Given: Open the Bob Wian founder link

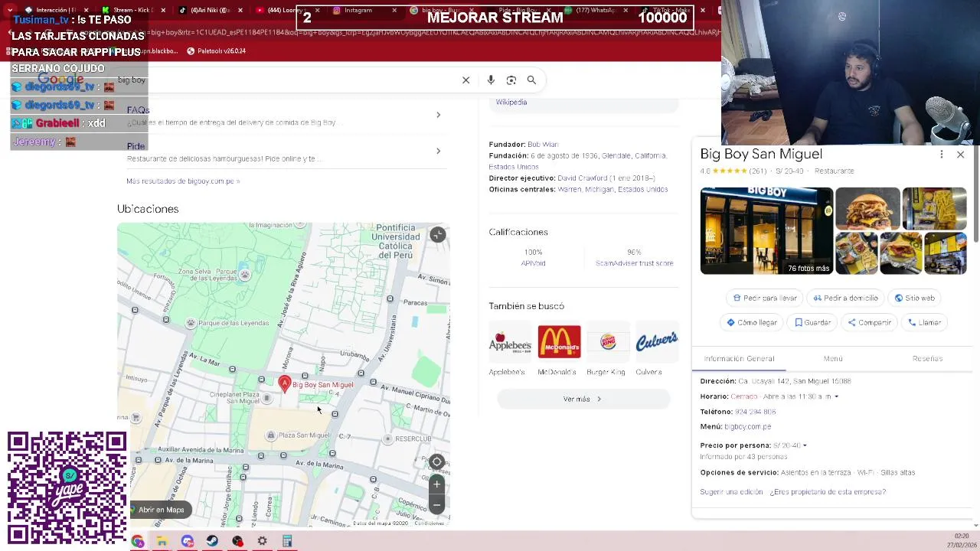Looking at the screenshot, I should [543, 144].
